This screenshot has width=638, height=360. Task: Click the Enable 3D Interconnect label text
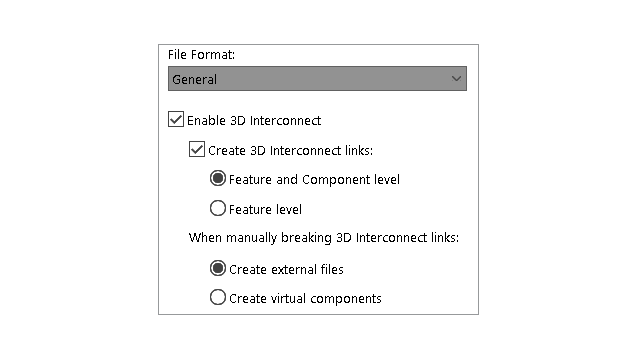[254, 120]
